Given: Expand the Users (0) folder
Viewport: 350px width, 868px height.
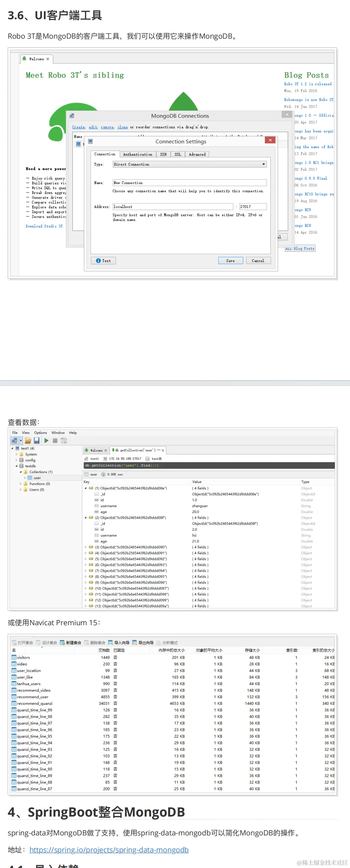Looking at the screenshot, I should tap(20, 490).
